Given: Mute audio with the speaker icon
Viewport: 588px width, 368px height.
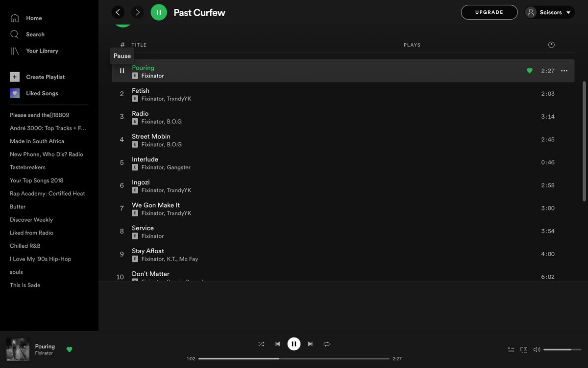Looking at the screenshot, I should click(x=537, y=350).
